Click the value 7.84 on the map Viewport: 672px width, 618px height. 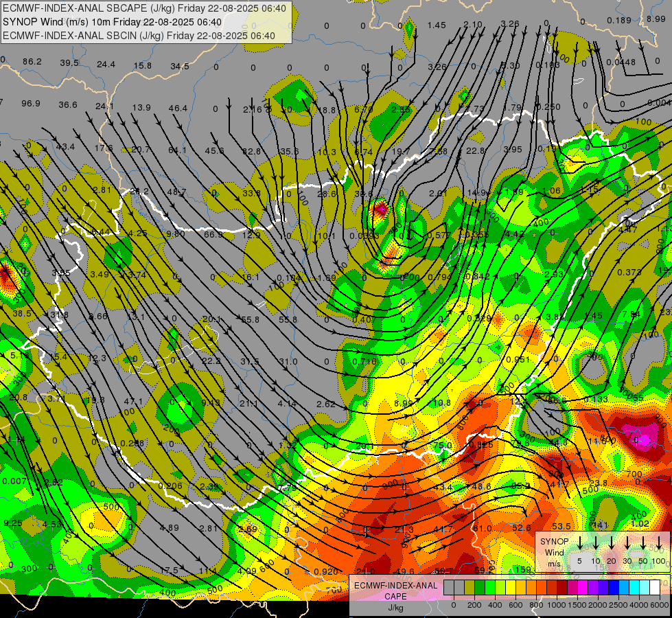point(632,314)
